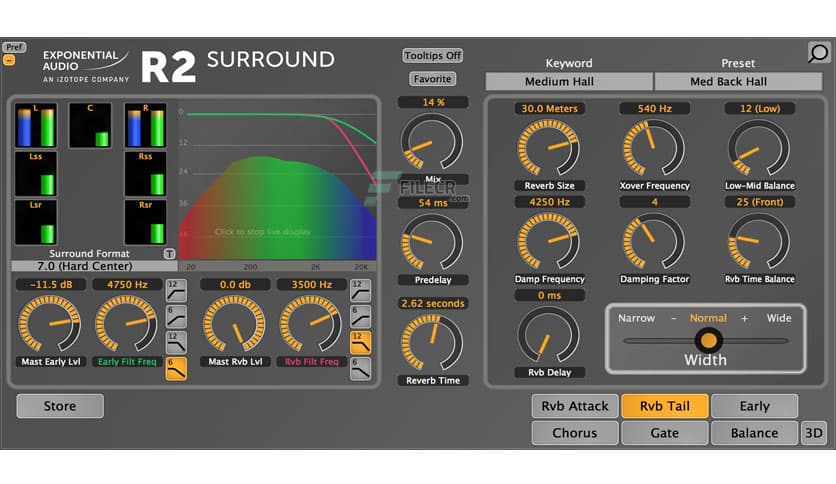Viewport: 836px width, 484px height.
Task: Click the Mast Early Lvl knob
Action: pos(50,324)
